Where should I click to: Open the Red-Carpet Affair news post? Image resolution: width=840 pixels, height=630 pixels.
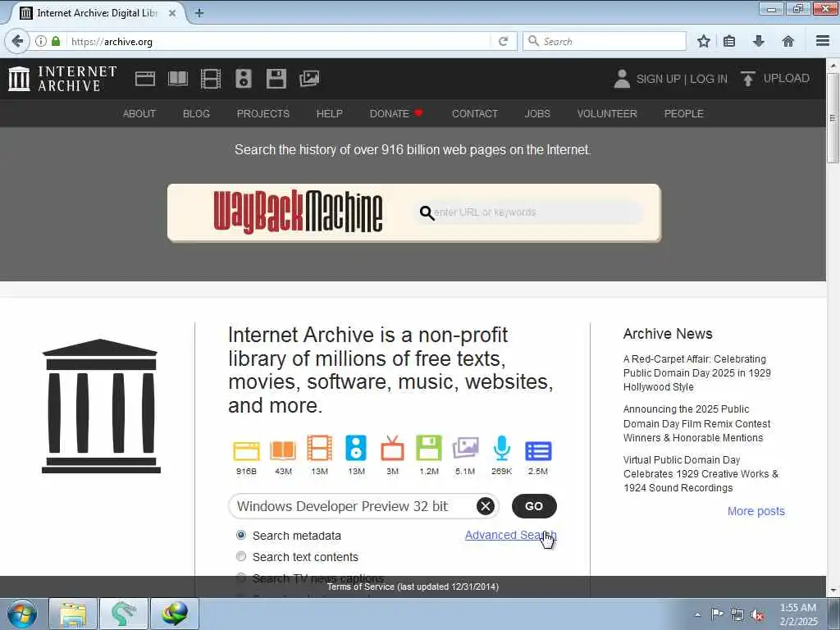point(697,373)
